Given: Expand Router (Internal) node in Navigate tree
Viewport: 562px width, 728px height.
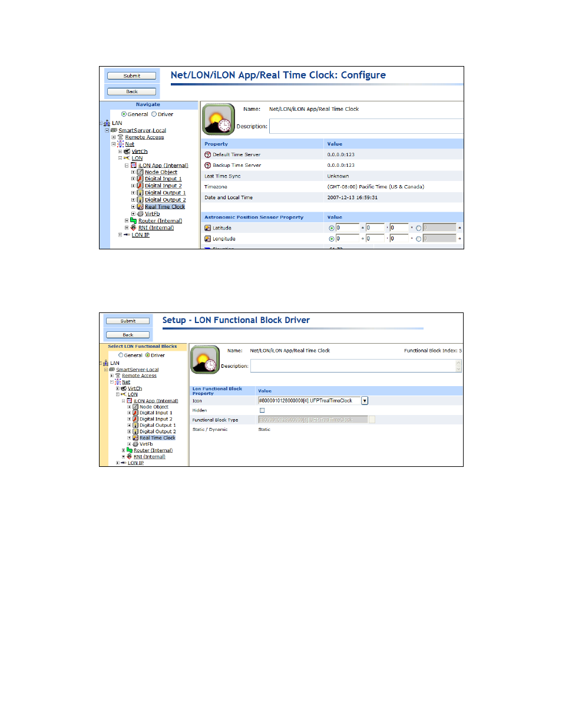Looking at the screenshot, I should (x=127, y=220).
